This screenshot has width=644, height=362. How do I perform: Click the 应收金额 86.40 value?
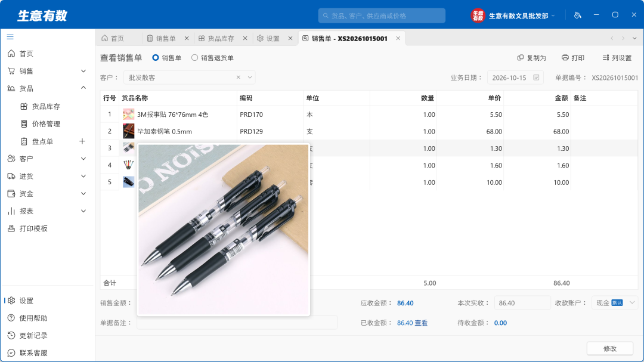click(405, 303)
